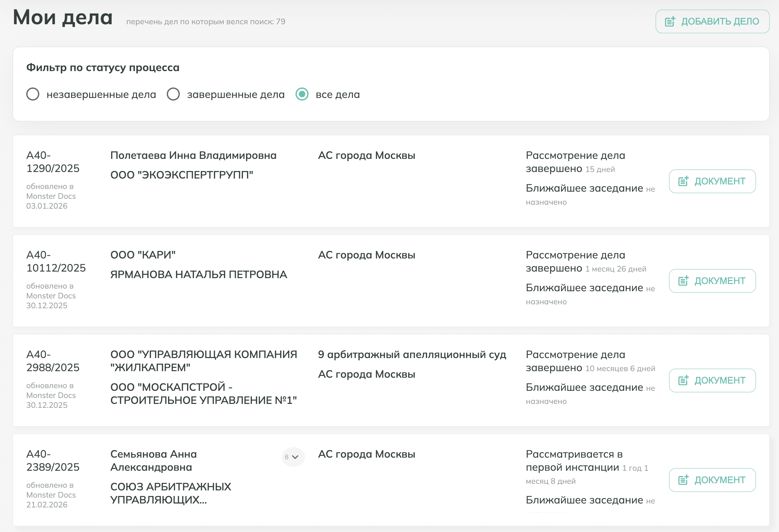Click the party name Полетаева Инна Владимировна
Viewport: 779px width, 532px height.
pyautogui.click(x=193, y=155)
